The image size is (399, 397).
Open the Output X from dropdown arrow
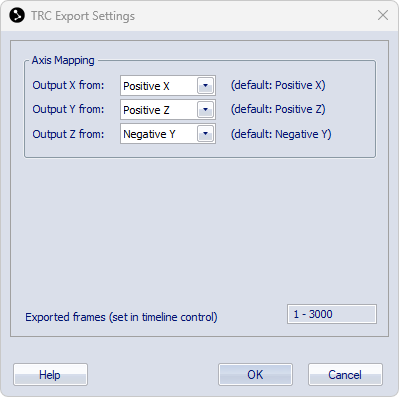tap(205, 86)
